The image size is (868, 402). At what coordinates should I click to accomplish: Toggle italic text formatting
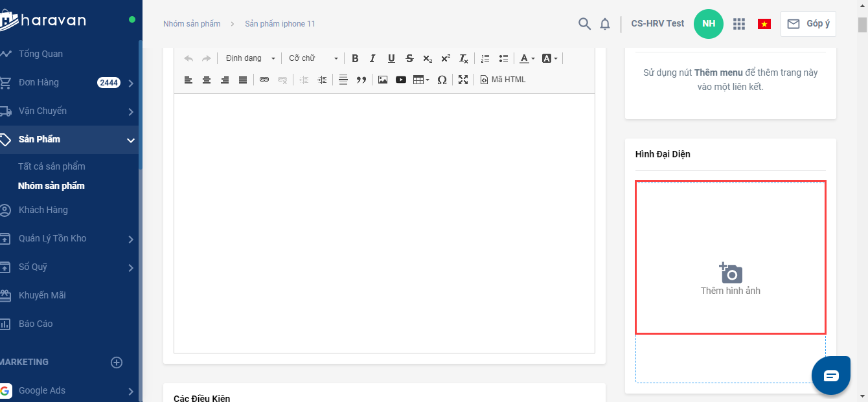click(x=372, y=58)
